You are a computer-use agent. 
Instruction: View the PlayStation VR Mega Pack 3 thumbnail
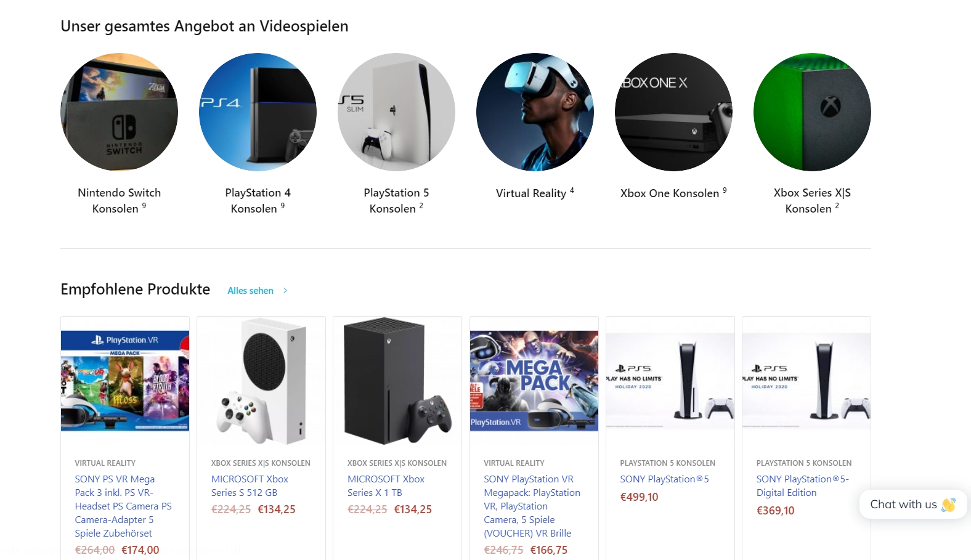pyautogui.click(x=125, y=381)
